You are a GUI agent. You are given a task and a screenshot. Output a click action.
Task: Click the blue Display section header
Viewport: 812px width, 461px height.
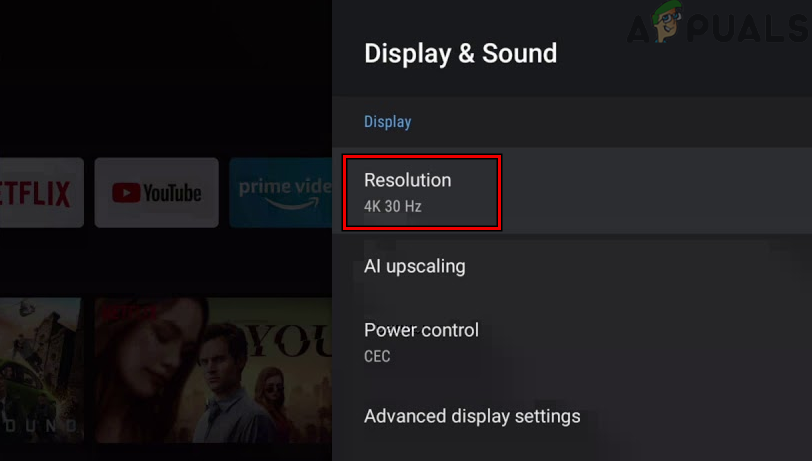click(x=387, y=122)
